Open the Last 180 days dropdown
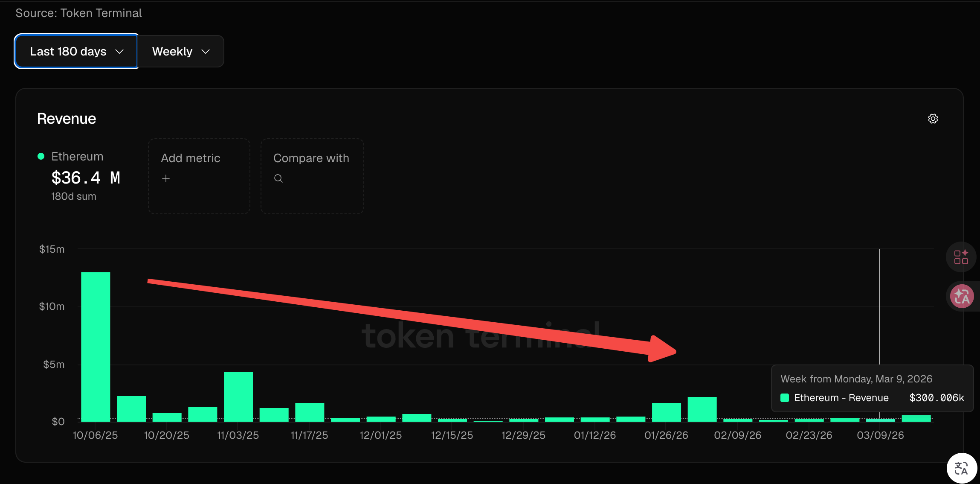Screen dimensions: 980x484 tap(76, 51)
